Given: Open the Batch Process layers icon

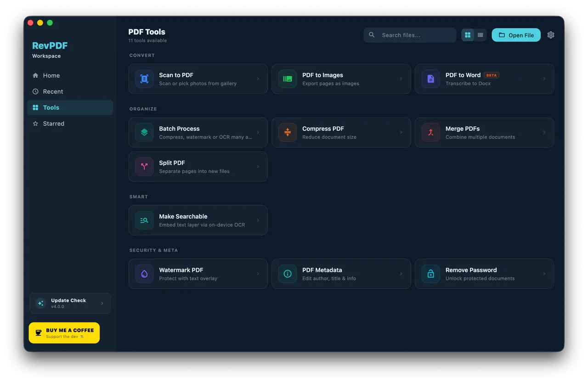Looking at the screenshot, I should (x=144, y=132).
